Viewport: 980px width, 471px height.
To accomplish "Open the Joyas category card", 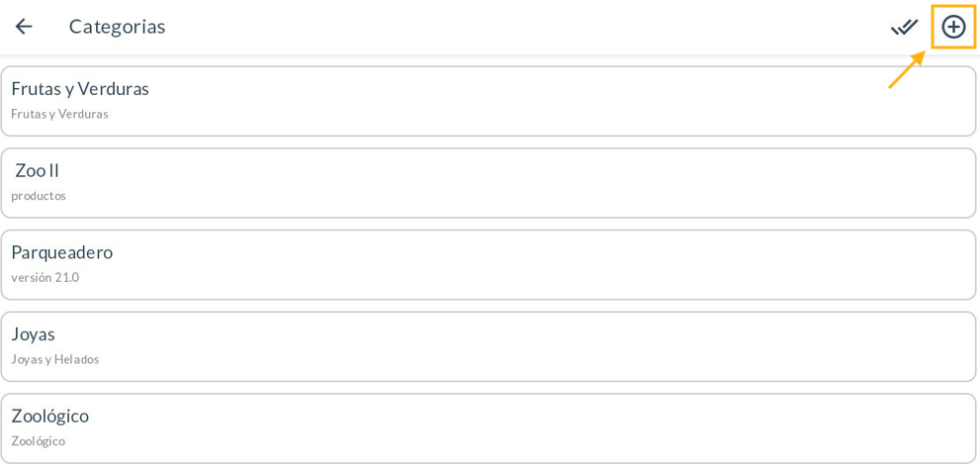I will tap(489, 346).
